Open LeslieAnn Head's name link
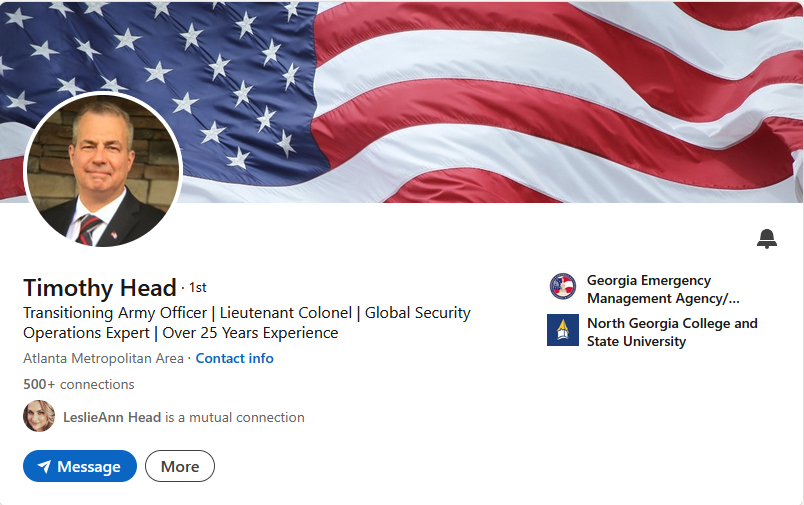 click(112, 417)
